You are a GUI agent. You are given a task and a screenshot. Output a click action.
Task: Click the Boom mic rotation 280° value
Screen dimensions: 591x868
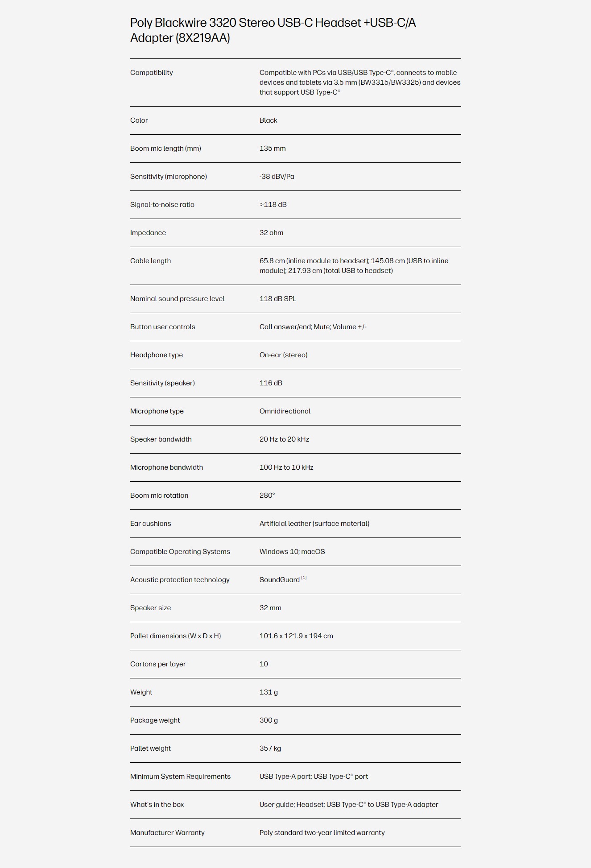(x=267, y=496)
